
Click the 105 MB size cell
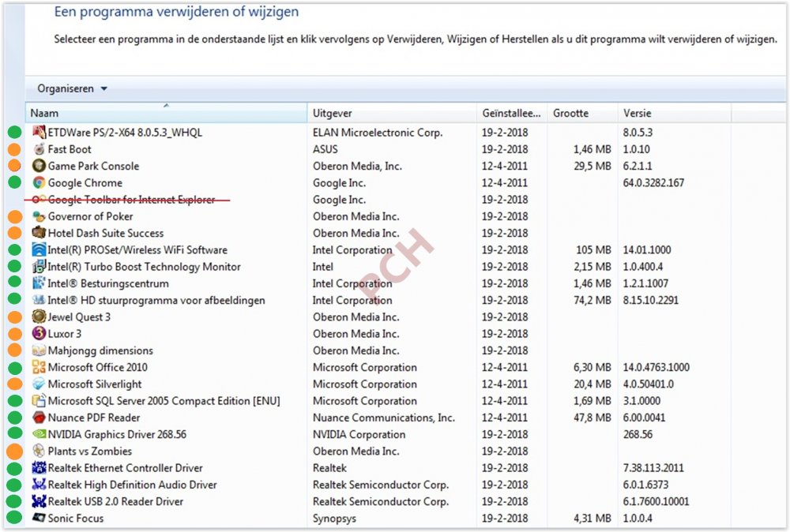coord(593,249)
